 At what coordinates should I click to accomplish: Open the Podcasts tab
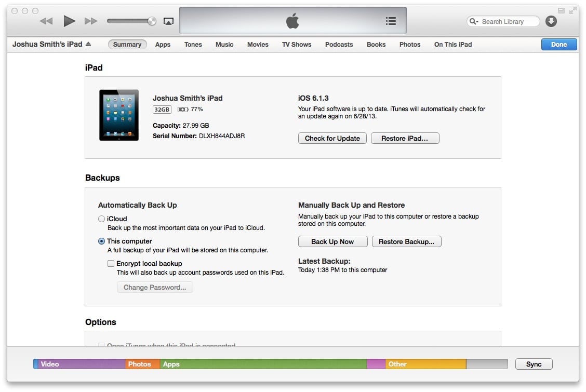(x=339, y=45)
